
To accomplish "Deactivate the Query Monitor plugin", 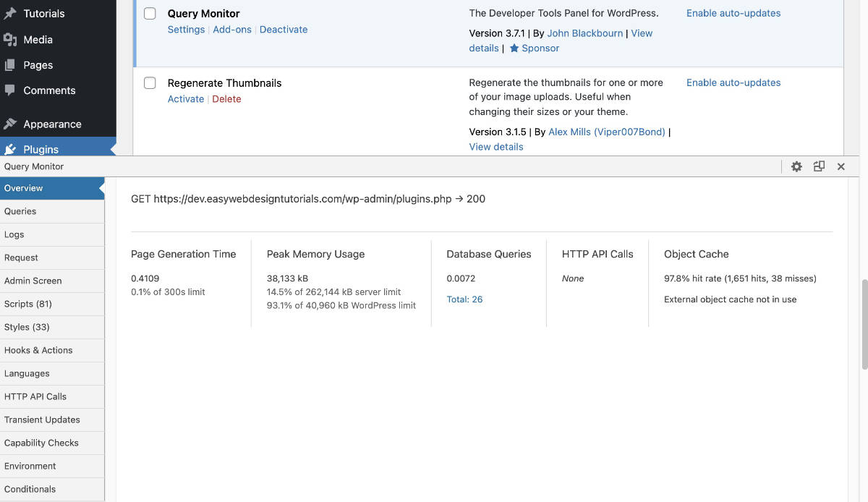I will pos(284,30).
